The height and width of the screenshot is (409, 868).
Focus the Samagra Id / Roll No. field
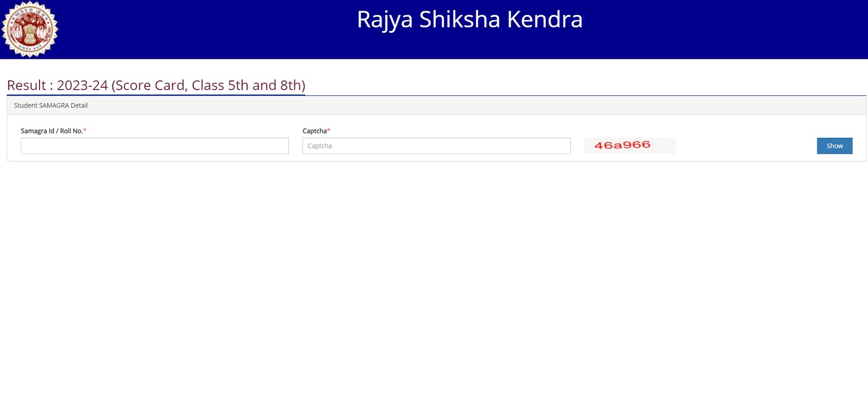[x=155, y=146]
